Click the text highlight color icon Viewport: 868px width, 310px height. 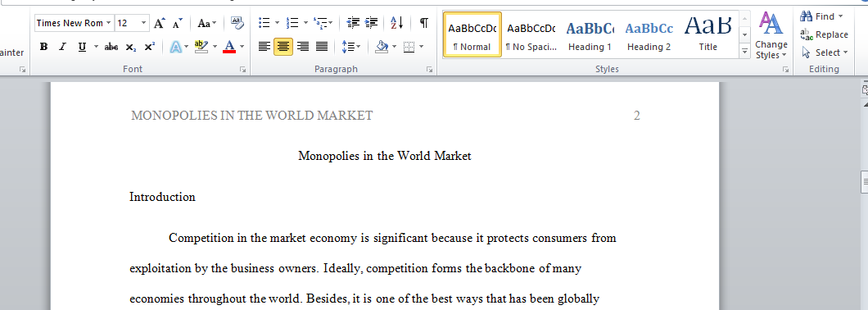pyautogui.click(x=201, y=47)
